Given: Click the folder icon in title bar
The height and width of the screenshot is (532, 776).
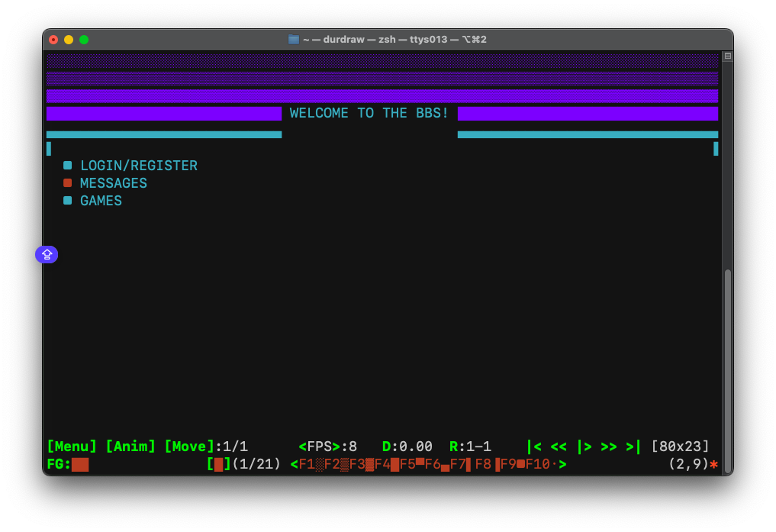Looking at the screenshot, I should pyautogui.click(x=294, y=40).
